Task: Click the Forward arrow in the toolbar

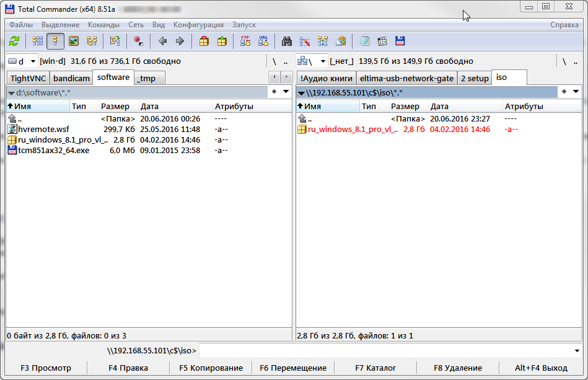Action: tap(180, 42)
